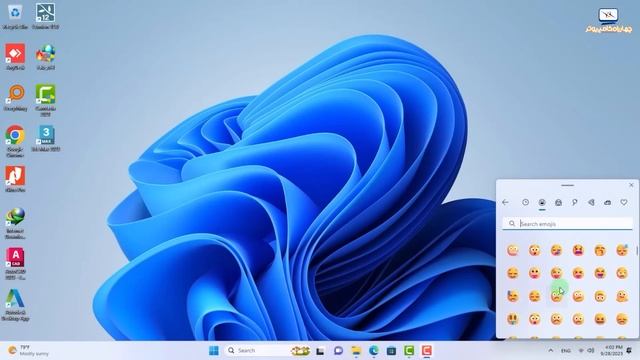Launch the AutoCAD desktop shortcut
The image size is (640, 360).
point(15,263)
